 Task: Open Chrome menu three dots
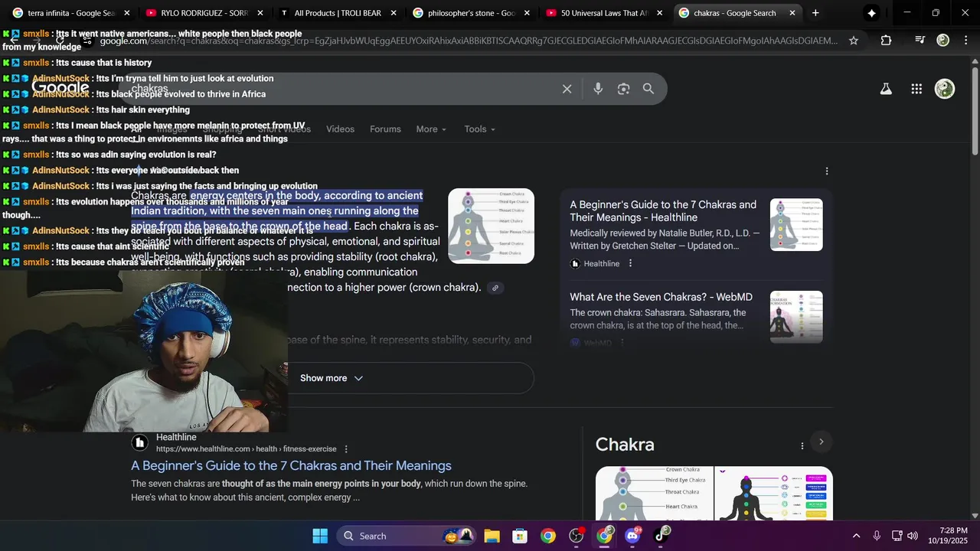click(967, 41)
